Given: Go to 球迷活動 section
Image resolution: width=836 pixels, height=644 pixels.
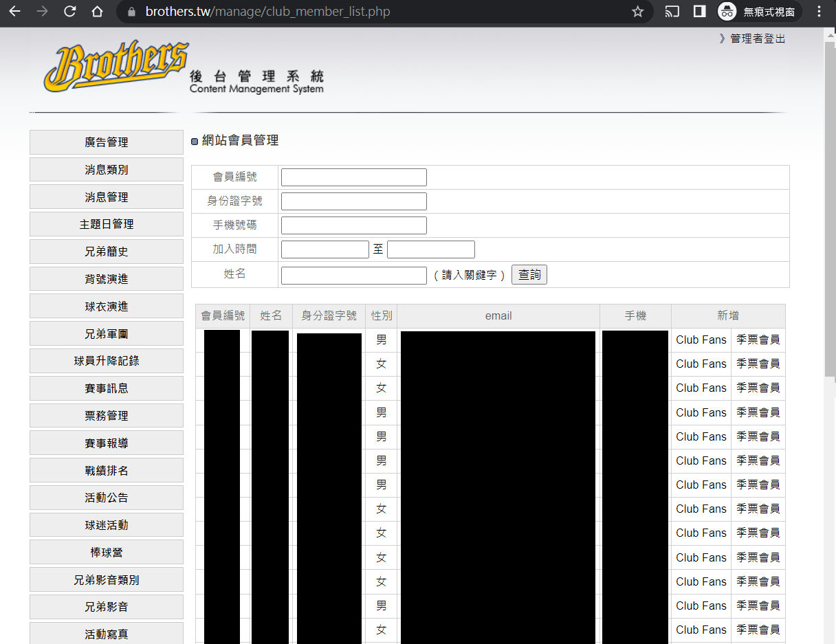Looking at the screenshot, I should 107,525.
